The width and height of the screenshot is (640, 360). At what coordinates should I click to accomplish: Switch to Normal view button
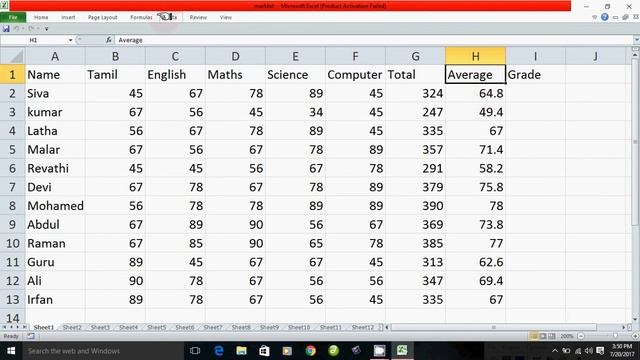coord(534,336)
